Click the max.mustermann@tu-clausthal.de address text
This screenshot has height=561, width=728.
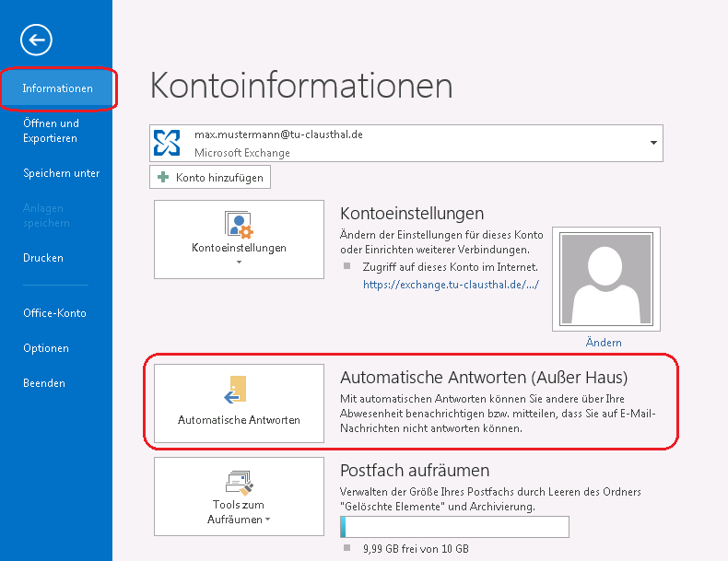tap(278, 134)
